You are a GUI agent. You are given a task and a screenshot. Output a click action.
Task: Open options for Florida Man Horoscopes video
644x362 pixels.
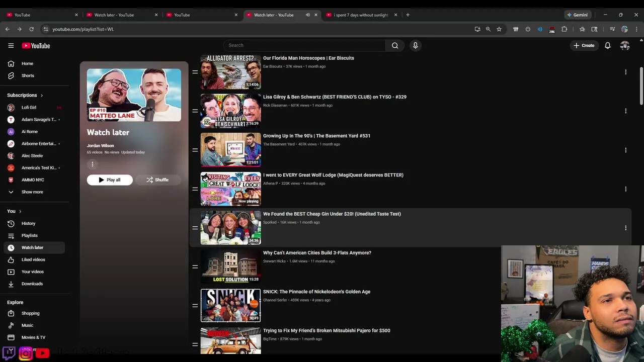tap(625, 72)
